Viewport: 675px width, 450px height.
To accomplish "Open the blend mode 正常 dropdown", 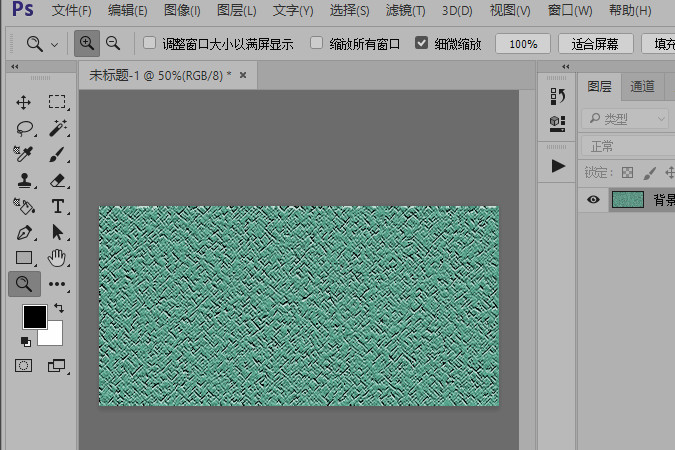I will click(x=629, y=146).
